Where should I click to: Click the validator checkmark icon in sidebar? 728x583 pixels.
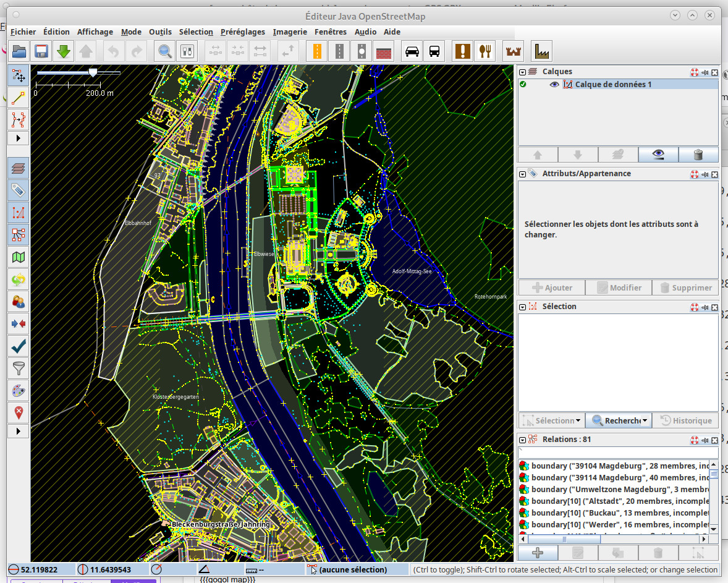tap(19, 346)
